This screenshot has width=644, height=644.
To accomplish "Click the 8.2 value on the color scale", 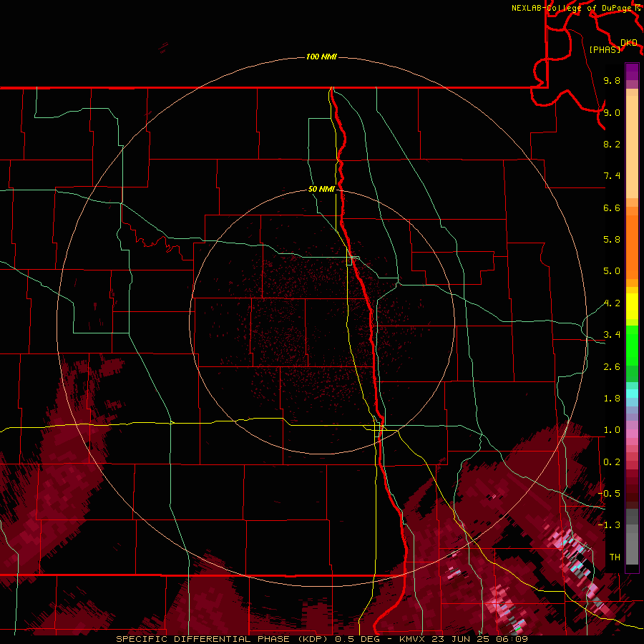I will click(x=612, y=144).
